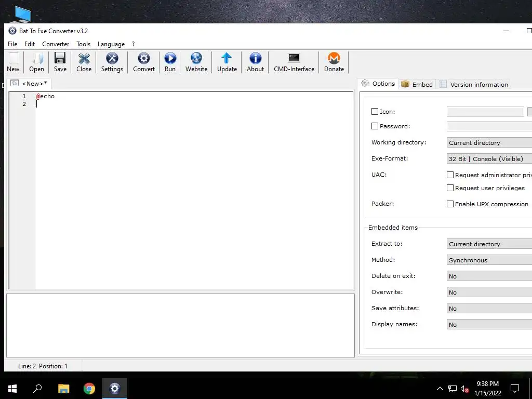Image resolution: width=532 pixels, height=399 pixels.
Task: Click the Bat To Exe Converter title icon
Action: (12, 31)
